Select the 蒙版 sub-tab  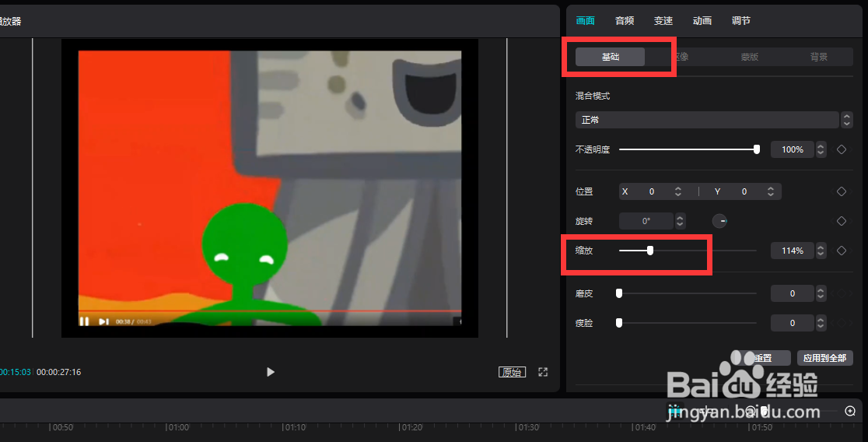coord(750,57)
